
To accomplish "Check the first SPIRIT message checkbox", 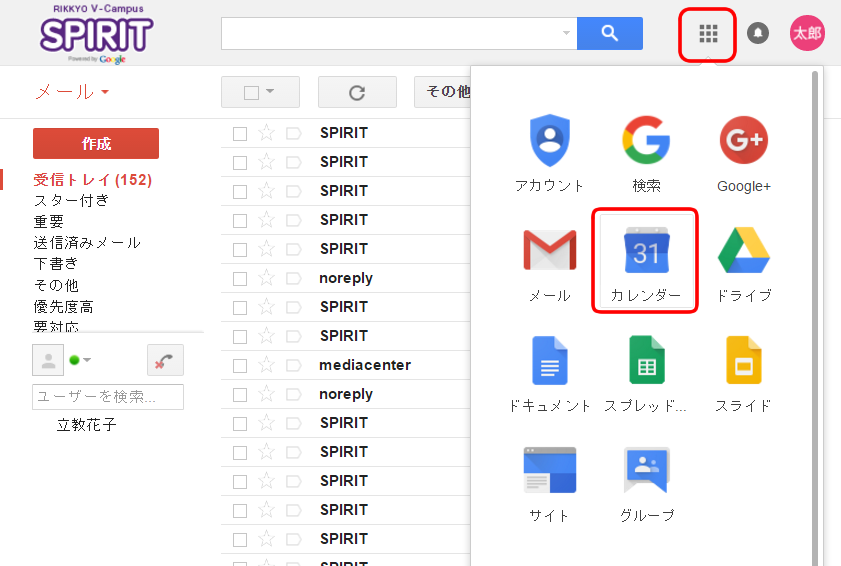I will [x=240, y=133].
